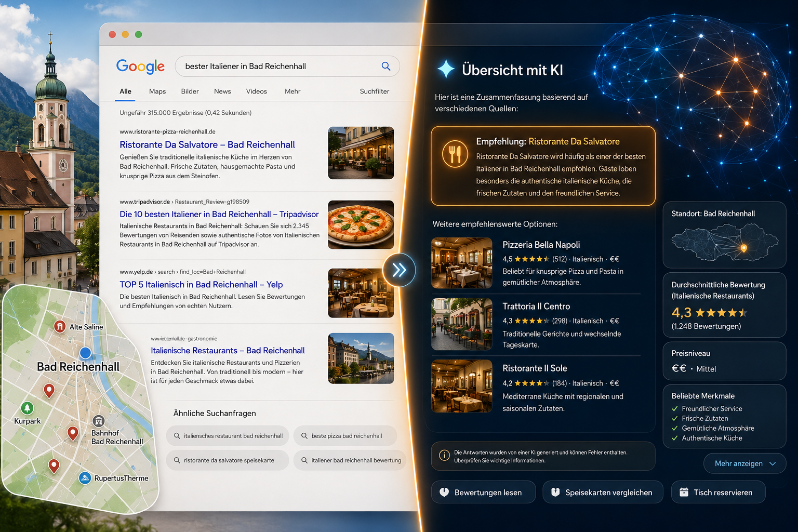
Task: Open Ristorante Da Salvatore – Bad Reichenhall link
Action: tap(207, 144)
